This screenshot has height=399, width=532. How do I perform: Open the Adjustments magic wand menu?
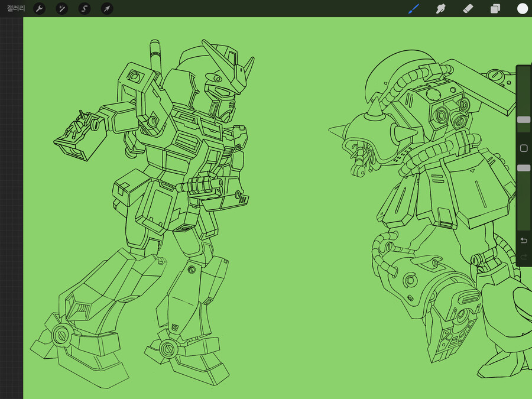[x=61, y=9]
